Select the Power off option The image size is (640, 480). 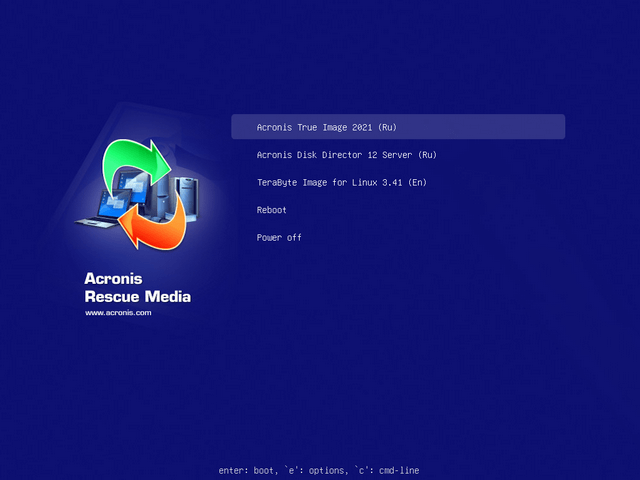tap(278, 238)
